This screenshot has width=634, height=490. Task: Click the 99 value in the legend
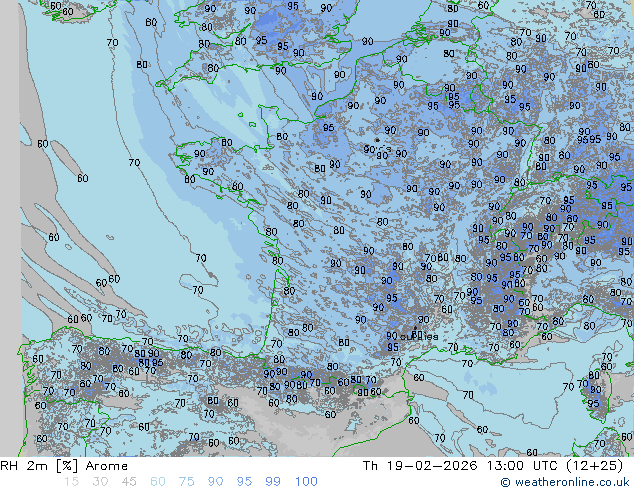[273, 482]
